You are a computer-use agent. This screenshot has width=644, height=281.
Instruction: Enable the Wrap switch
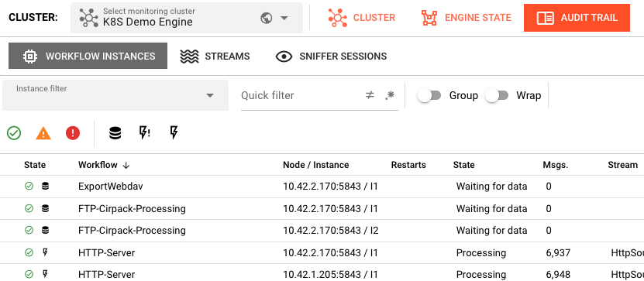click(497, 95)
